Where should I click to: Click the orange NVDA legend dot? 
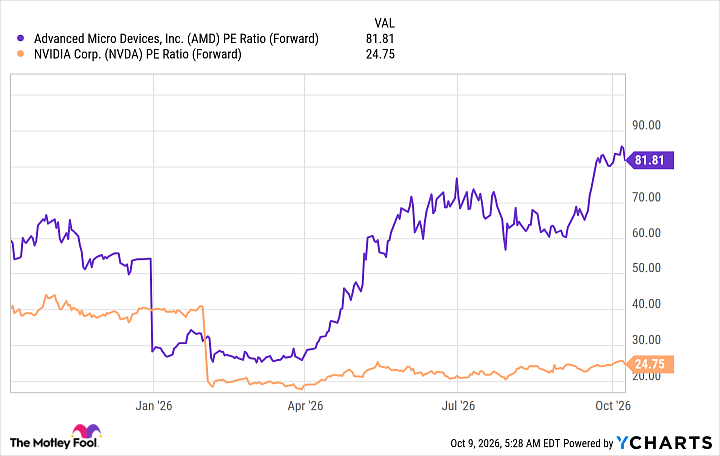20,54
